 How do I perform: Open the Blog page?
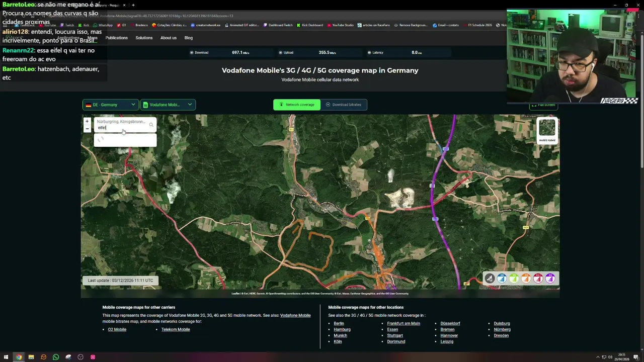(x=189, y=38)
